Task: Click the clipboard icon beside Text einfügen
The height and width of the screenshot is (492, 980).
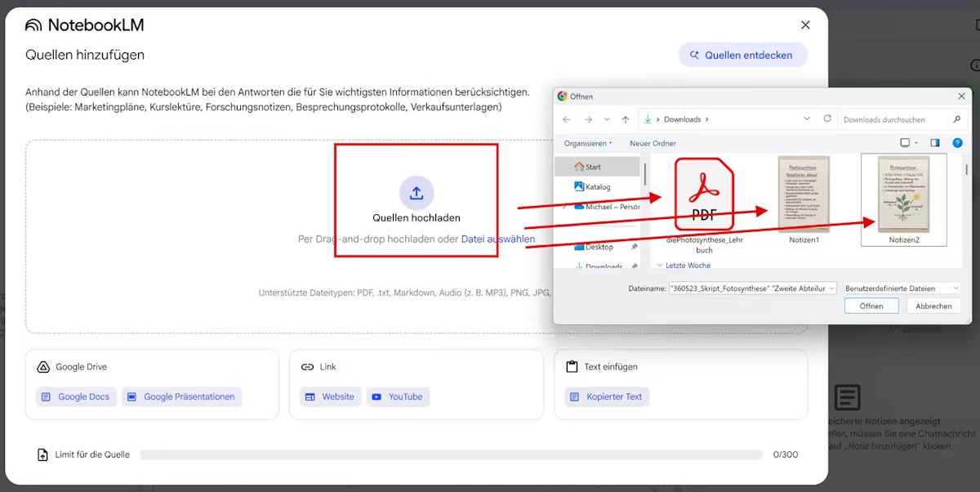Action: 572,367
